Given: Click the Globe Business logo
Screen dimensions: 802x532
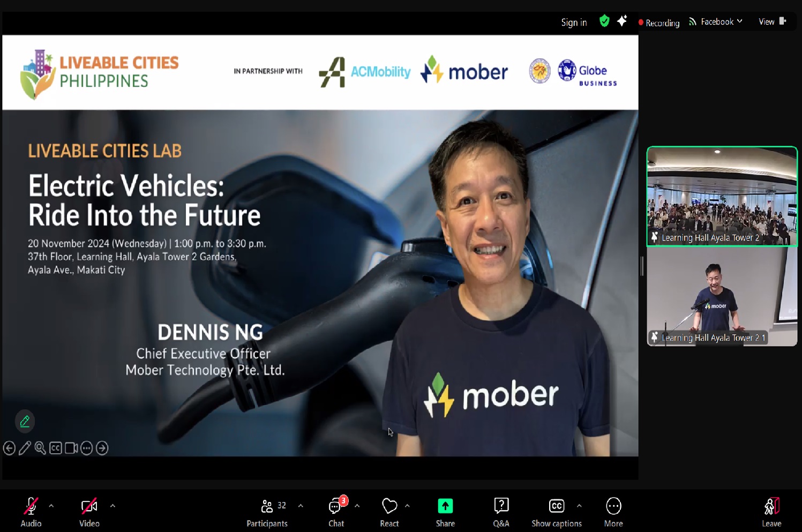Looking at the screenshot, I should click(x=588, y=73).
